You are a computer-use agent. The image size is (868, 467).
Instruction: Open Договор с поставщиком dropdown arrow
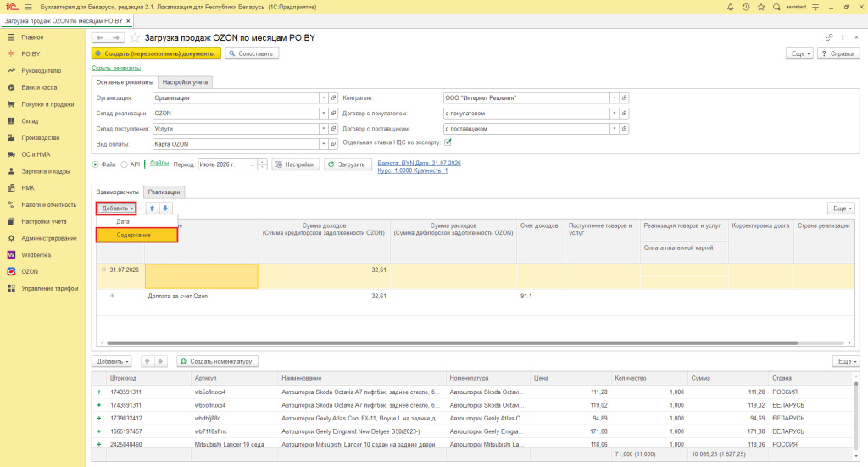coord(614,128)
